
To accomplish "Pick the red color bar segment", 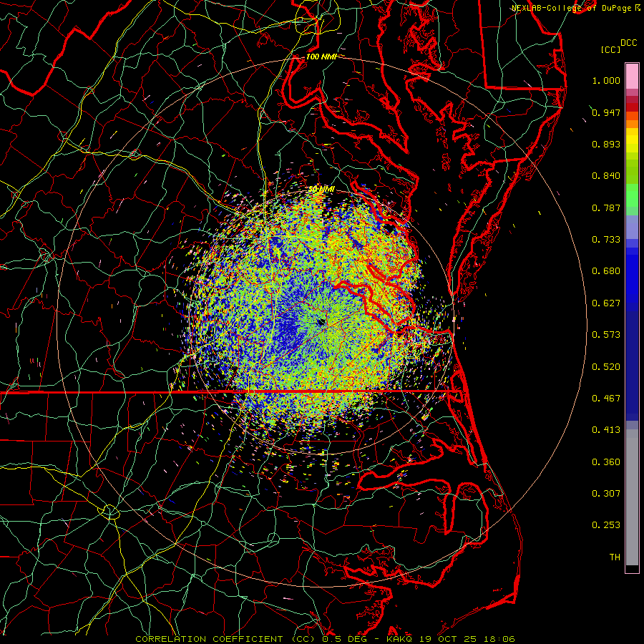I will pos(632,107).
